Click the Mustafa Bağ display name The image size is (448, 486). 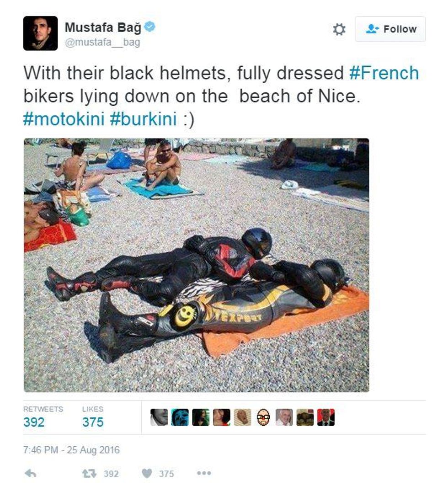[103, 27]
